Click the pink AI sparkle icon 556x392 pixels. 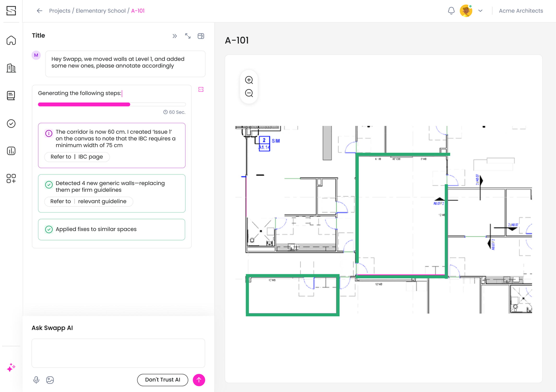11,367
